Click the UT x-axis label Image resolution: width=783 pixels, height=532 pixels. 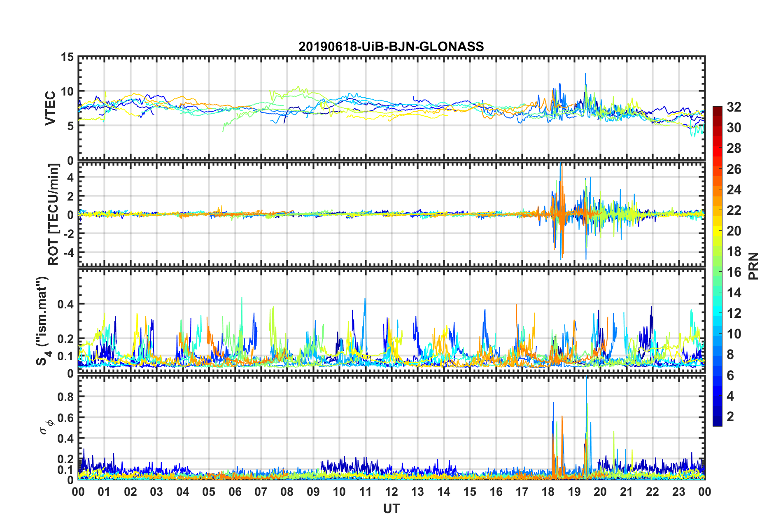[391, 509]
